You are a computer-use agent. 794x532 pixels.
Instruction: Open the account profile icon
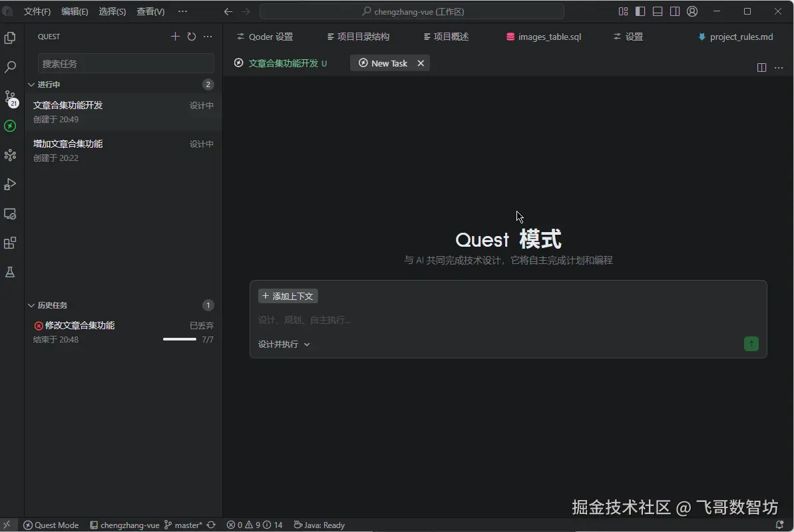pos(692,11)
